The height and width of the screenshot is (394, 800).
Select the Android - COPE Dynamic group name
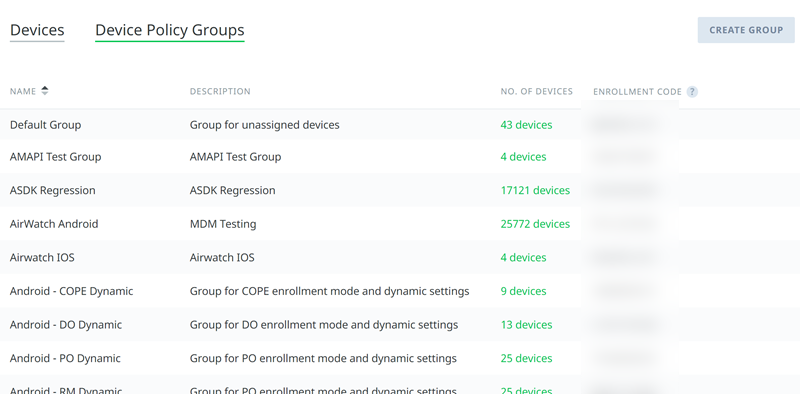coord(71,291)
